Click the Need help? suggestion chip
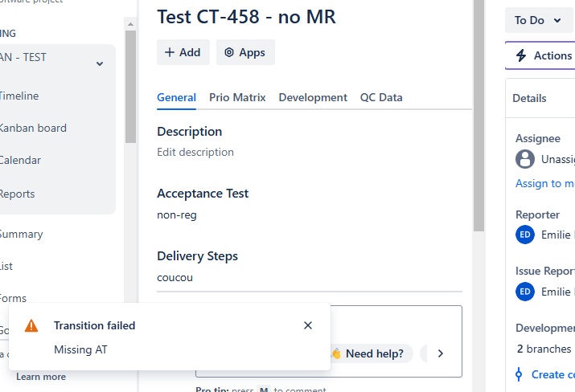 pos(371,353)
